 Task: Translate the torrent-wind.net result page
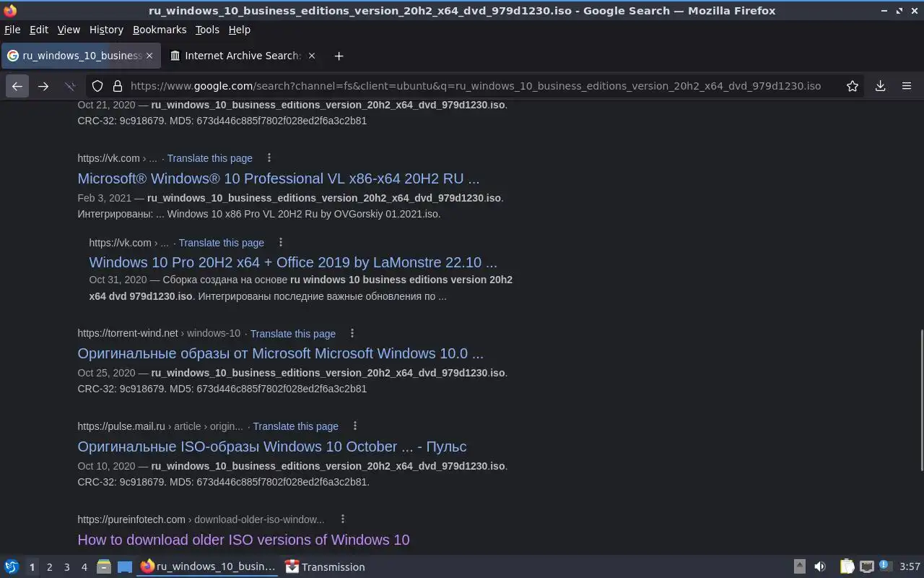coord(293,334)
